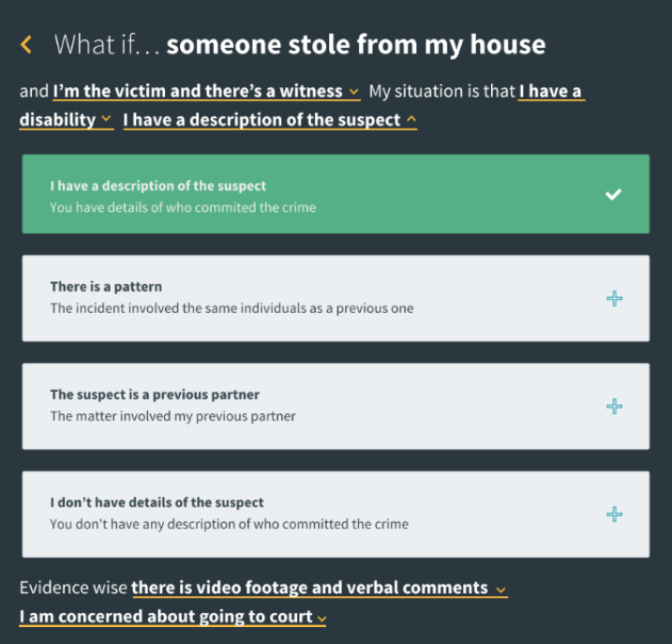
Task: Click chevron next to 'there's a witness'
Action: pyautogui.click(x=353, y=93)
